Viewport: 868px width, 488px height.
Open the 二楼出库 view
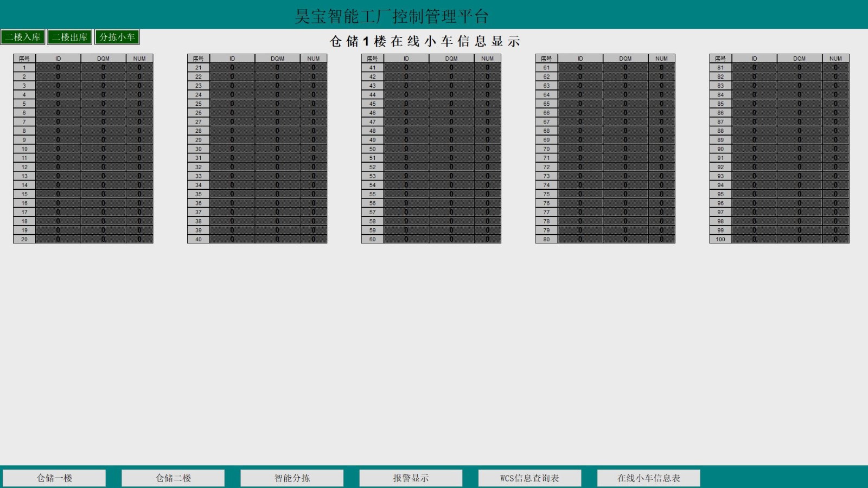(x=69, y=37)
